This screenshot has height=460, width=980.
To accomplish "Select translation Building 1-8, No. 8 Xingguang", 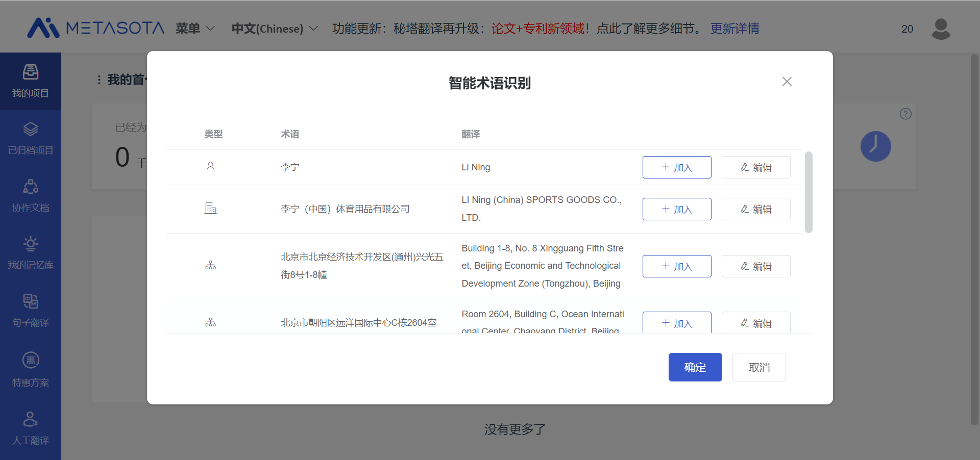I will coord(543,266).
